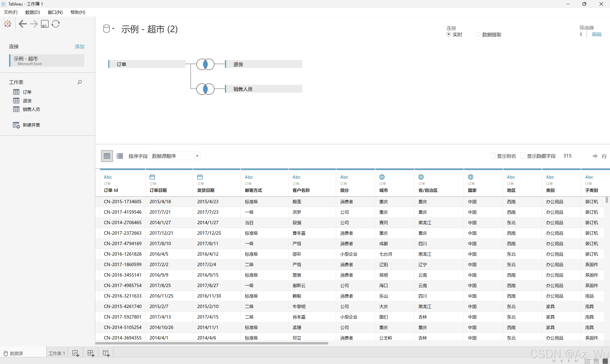The image size is (610, 364).
Task: Select the 数据提取 radio button
Action: (478, 34)
